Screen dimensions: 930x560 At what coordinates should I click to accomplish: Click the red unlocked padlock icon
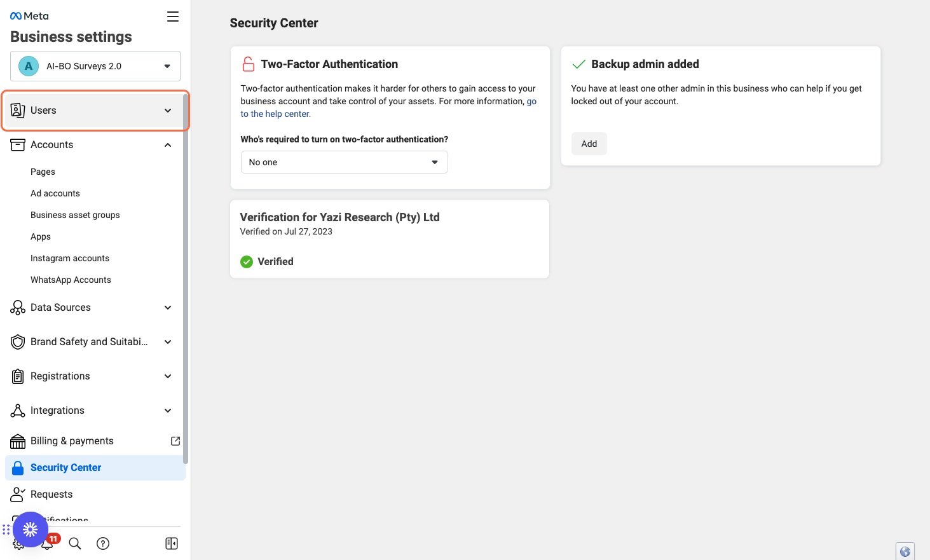pyautogui.click(x=248, y=64)
